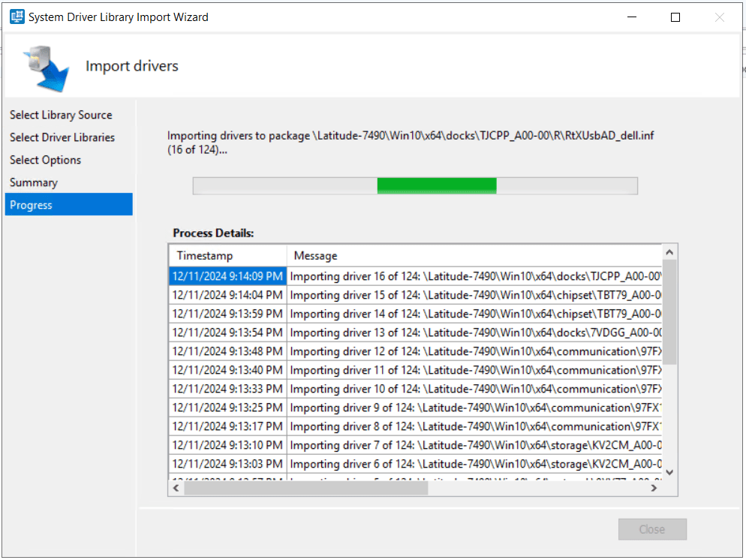The height and width of the screenshot is (560, 746).
Task: Click the wizard app icon in title bar
Action: point(16,17)
